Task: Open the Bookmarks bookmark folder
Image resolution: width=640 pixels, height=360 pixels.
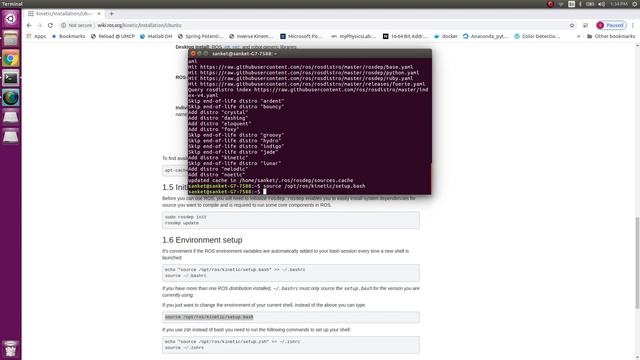Action: tap(68, 36)
